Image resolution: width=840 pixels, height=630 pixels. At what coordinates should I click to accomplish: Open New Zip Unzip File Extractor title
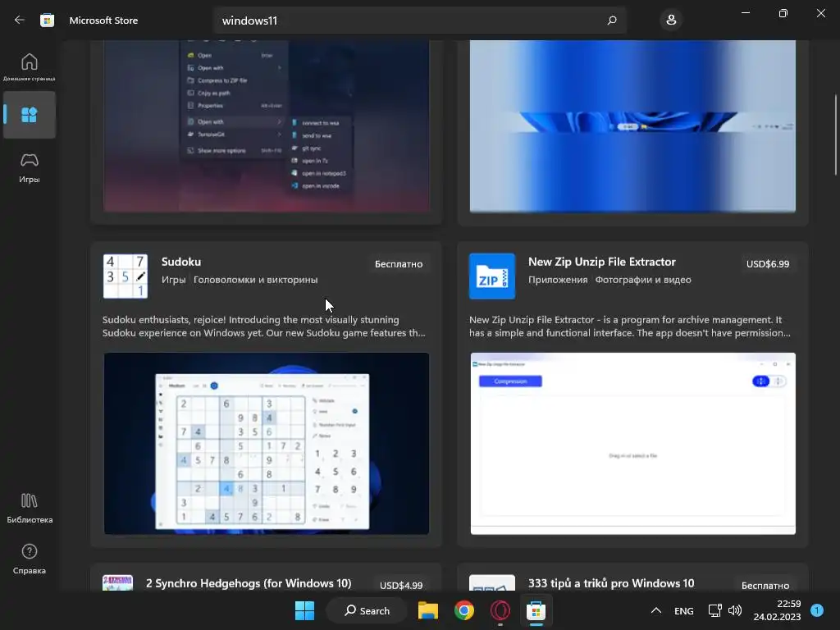[x=601, y=262]
